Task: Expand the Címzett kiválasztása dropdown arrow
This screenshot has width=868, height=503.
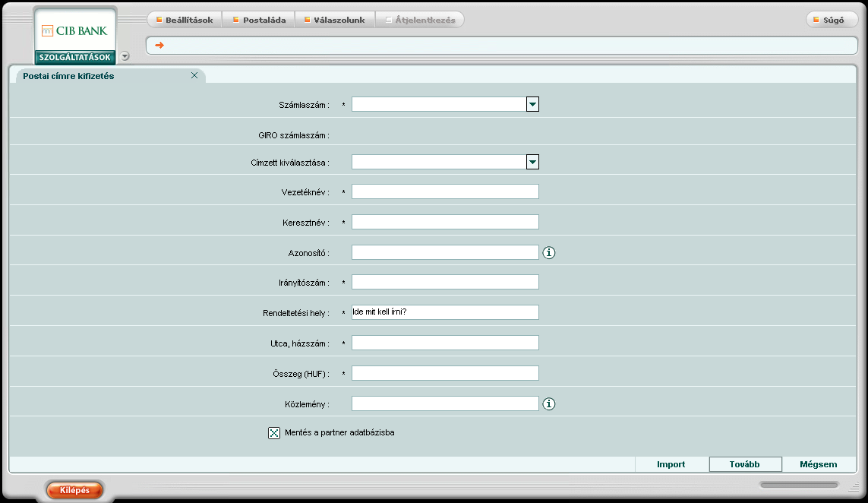Action: point(532,162)
